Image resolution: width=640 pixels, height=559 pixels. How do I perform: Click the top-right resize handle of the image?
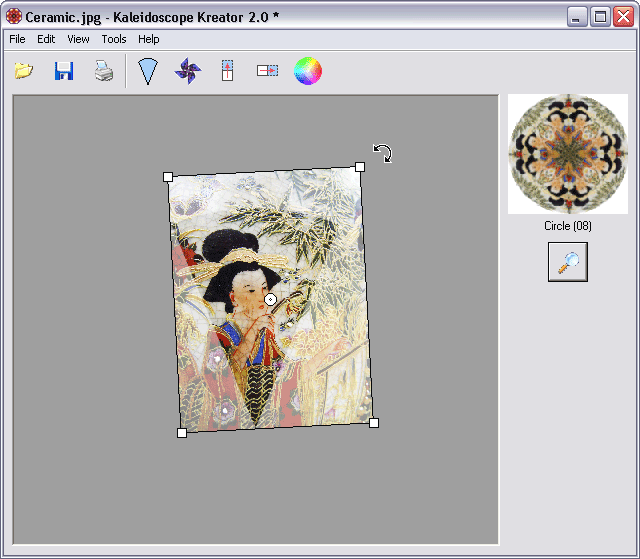click(x=360, y=167)
